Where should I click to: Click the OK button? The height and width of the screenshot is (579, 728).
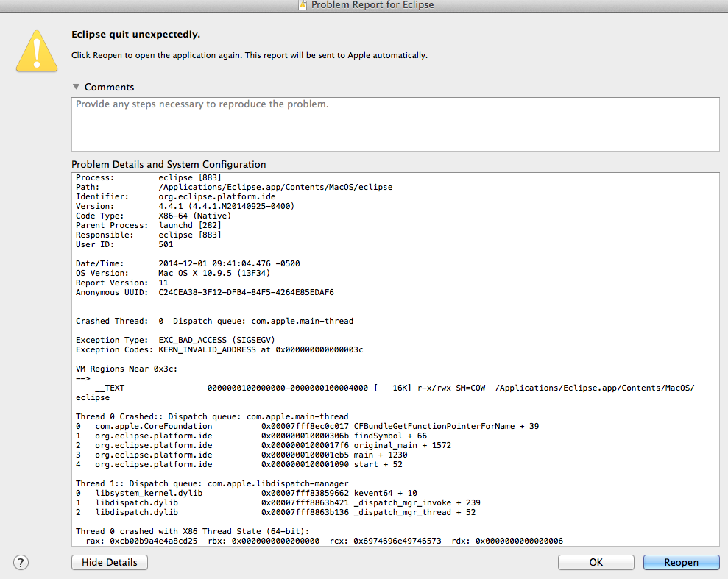click(x=596, y=562)
